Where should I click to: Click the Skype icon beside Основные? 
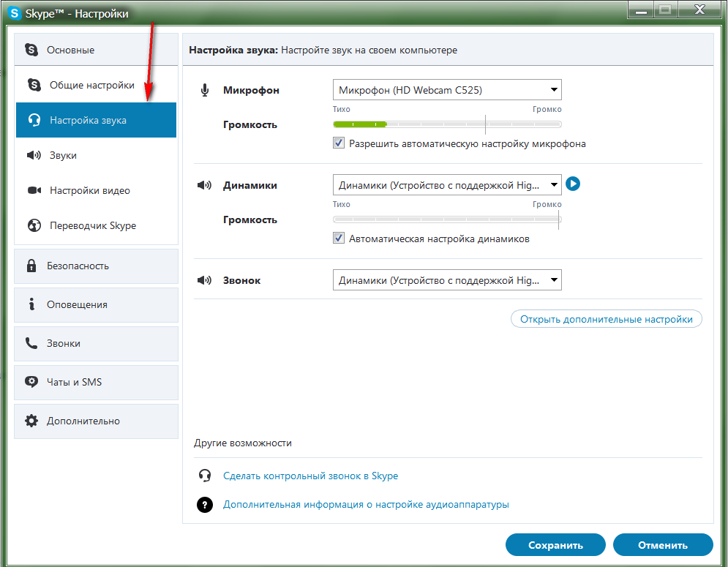click(x=31, y=50)
